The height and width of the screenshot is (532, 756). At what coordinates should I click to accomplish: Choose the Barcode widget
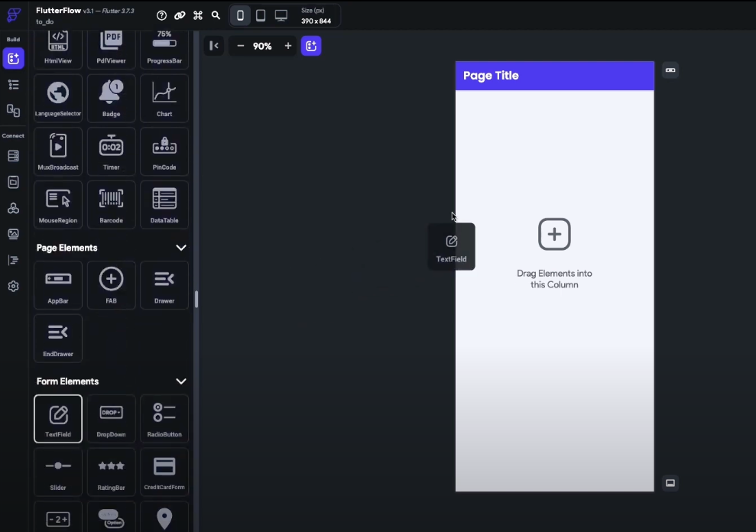111,205
